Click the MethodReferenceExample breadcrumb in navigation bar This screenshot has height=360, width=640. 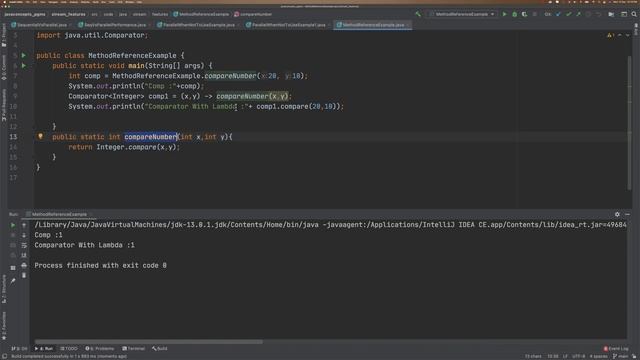(201, 14)
